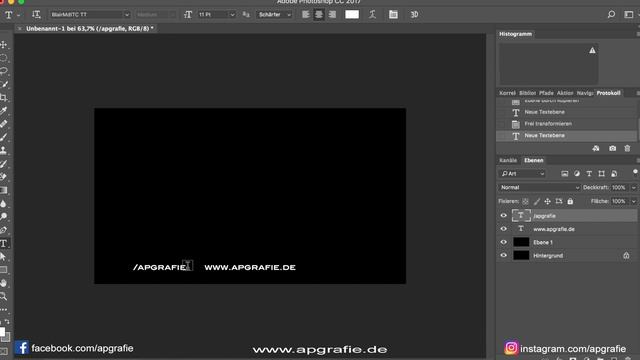Open the layer filter Art dropdown
The image size is (640, 360).
(522, 174)
